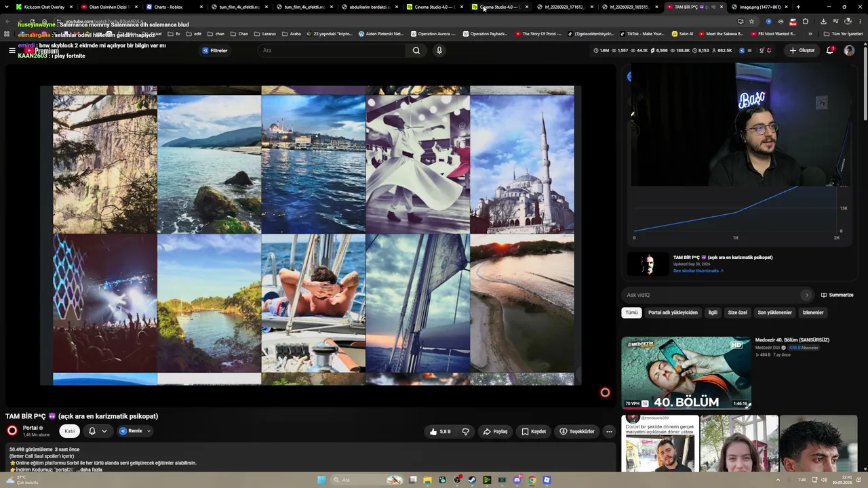
Task: Click the Portal channel avatar
Action: 12,430
